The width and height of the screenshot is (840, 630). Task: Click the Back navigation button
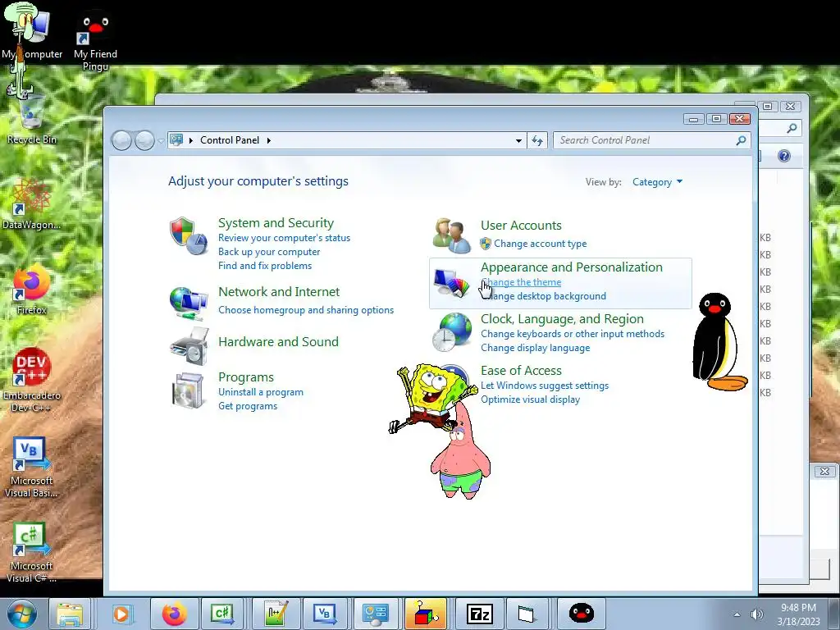pyautogui.click(x=121, y=141)
